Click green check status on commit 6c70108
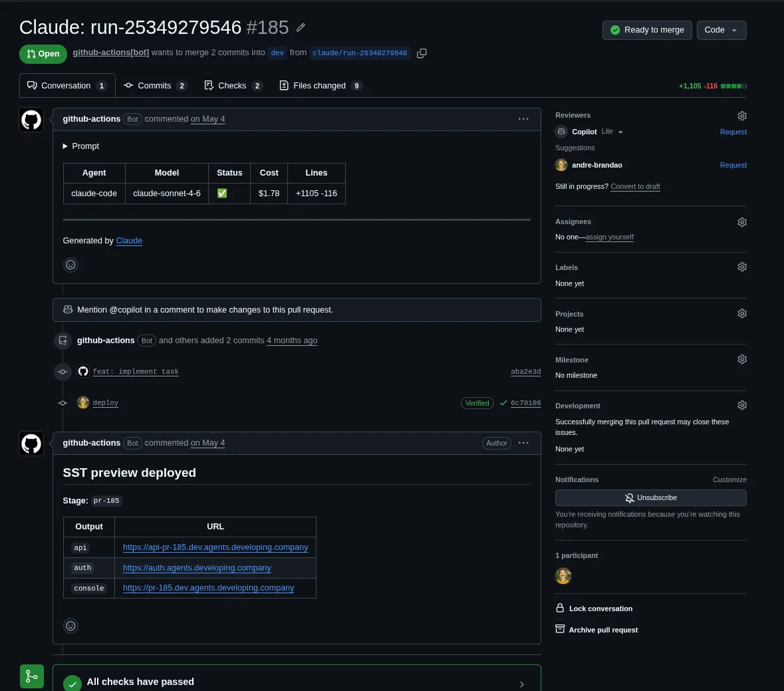 click(x=503, y=403)
